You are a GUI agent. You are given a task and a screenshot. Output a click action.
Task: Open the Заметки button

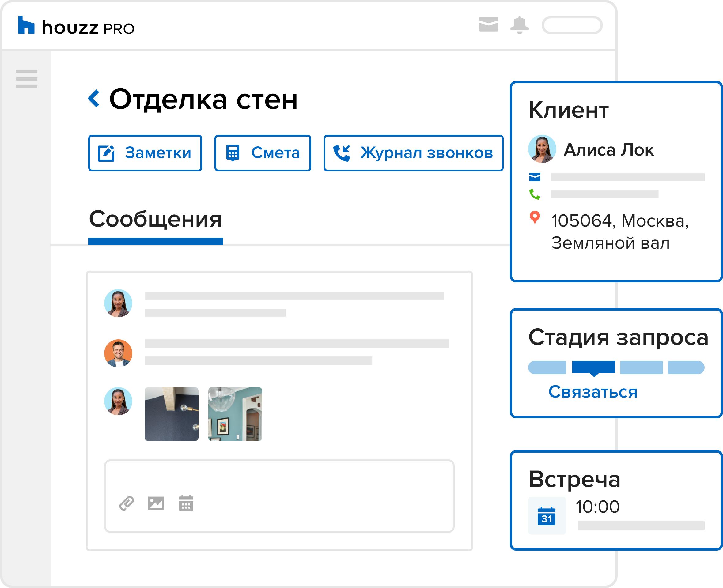point(145,153)
